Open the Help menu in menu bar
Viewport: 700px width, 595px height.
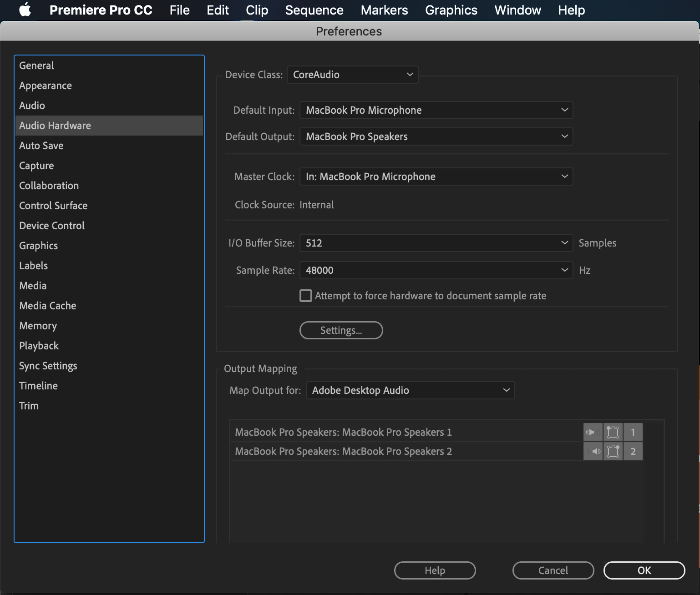[571, 10]
